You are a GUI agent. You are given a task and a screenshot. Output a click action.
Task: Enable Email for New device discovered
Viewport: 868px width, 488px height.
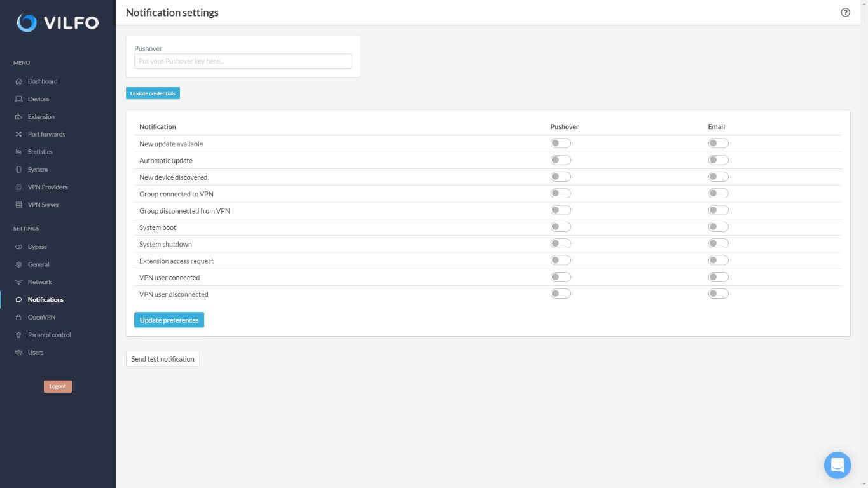(x=719, y=177)
